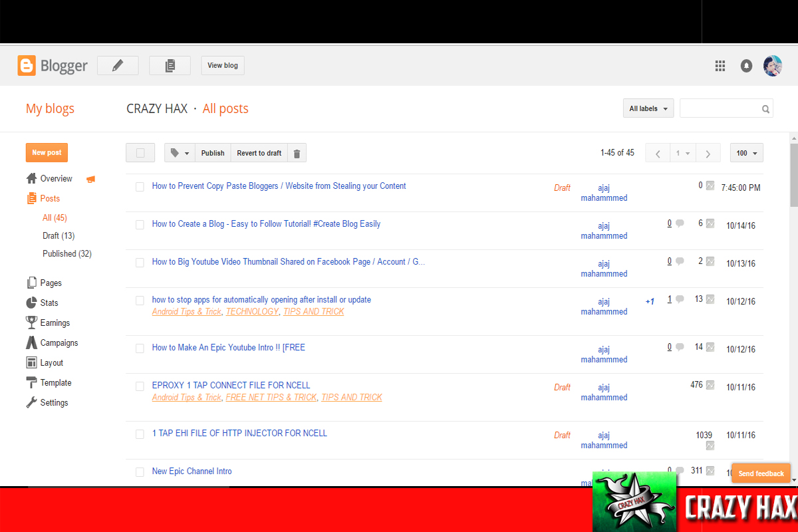Click the View blog button

223,65
